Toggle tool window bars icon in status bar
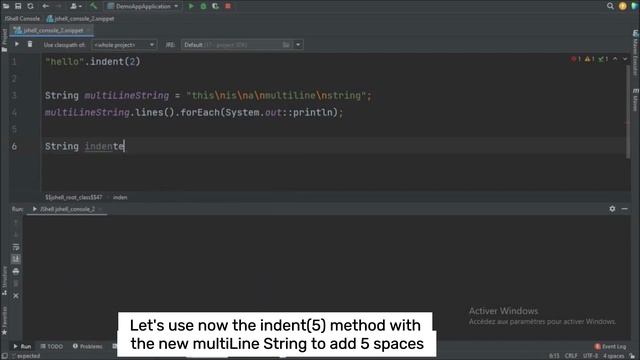This screenshot has height=360, width=640. coord(4,356)
